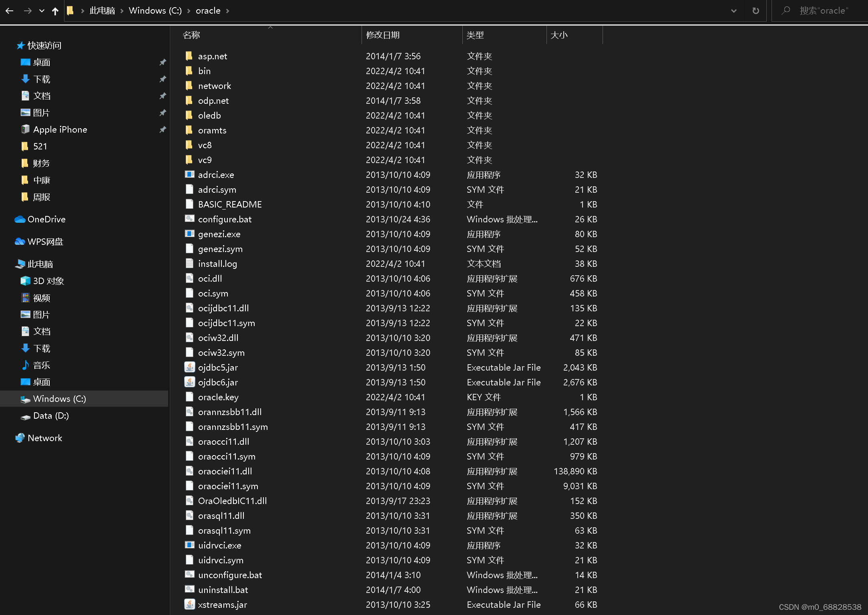Open recent locations dropdown arrow
The image size is (868, 615).
pos(42,11)
